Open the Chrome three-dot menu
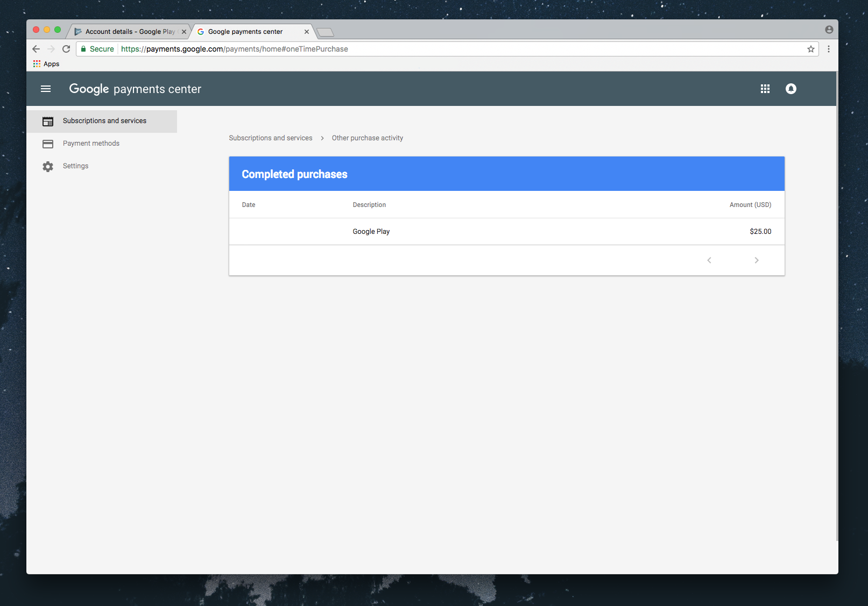The width and height of the screenshot is (868, 606). 828,49
